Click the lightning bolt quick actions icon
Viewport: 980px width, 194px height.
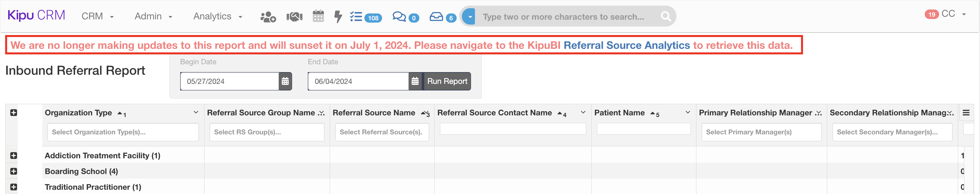point(338,17)
